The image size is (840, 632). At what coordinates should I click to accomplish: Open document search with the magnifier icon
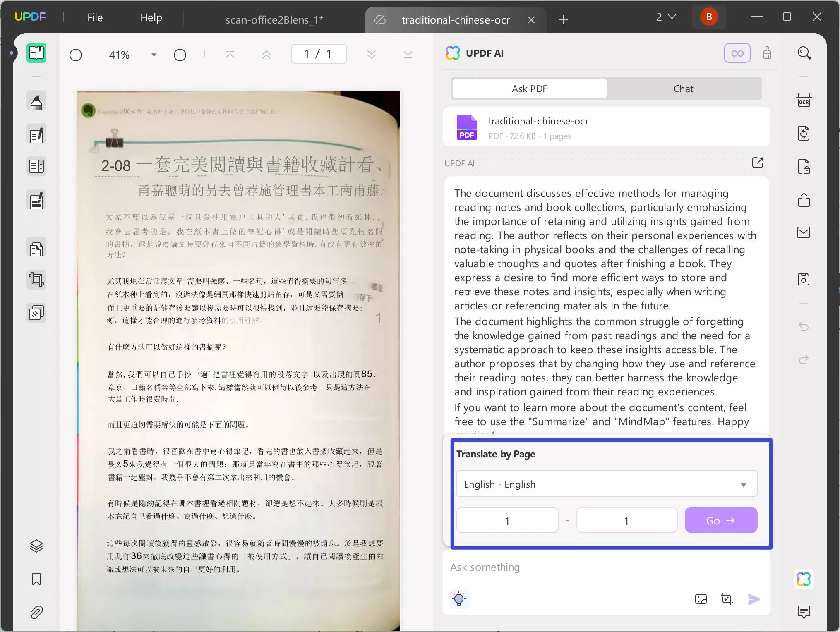point(804,53)
